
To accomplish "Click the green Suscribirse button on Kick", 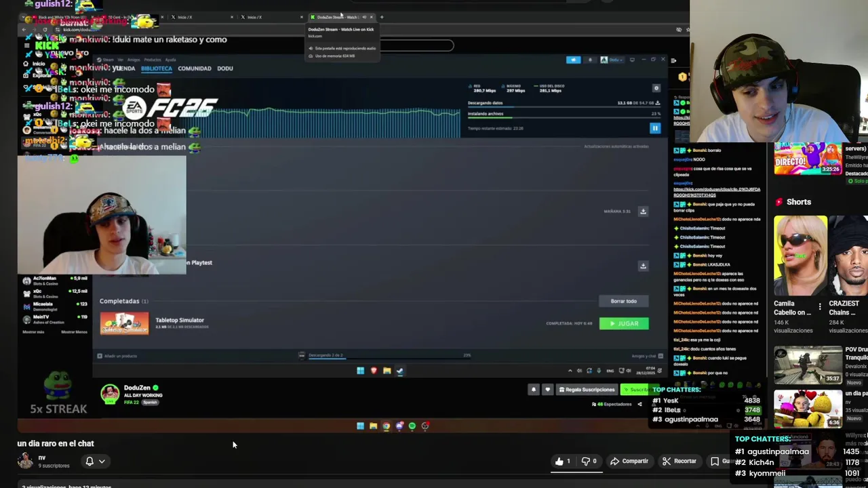I will [636, 390].
